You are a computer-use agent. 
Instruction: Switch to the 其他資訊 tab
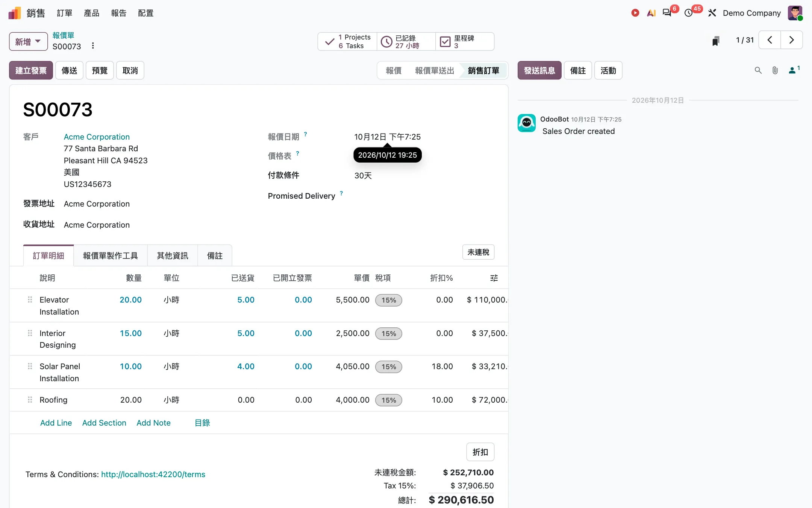[x=173, y=256]
